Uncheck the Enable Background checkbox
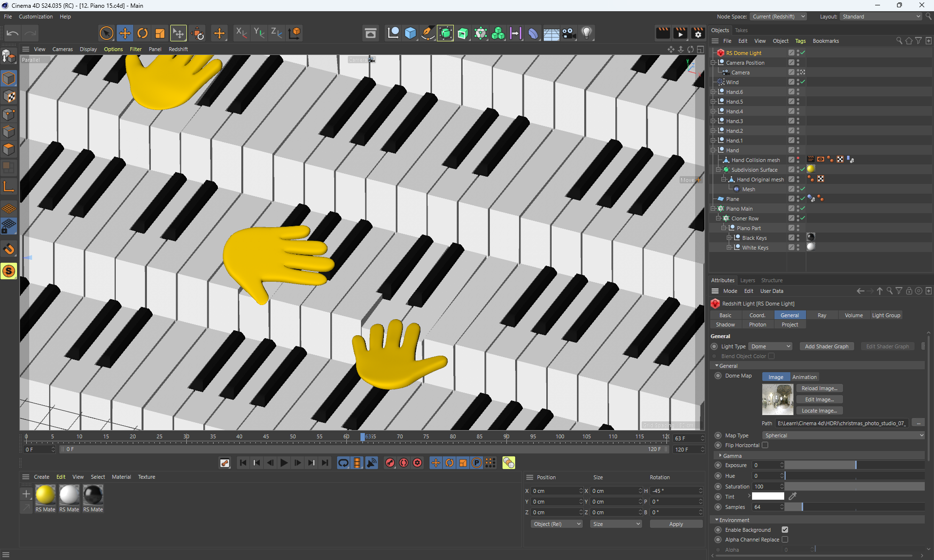The width and height of the screenshot is (934, 560). pyautogui.click(x=785, y=530)
